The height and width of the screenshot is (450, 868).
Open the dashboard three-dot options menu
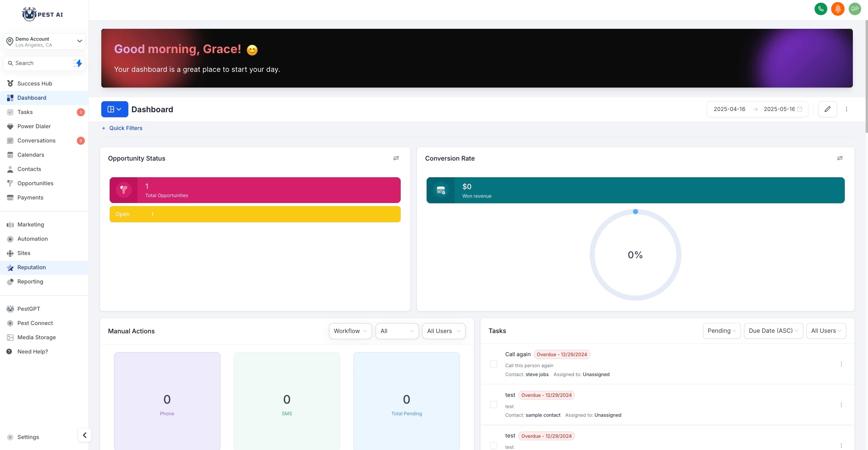click(x=846, y=109)
